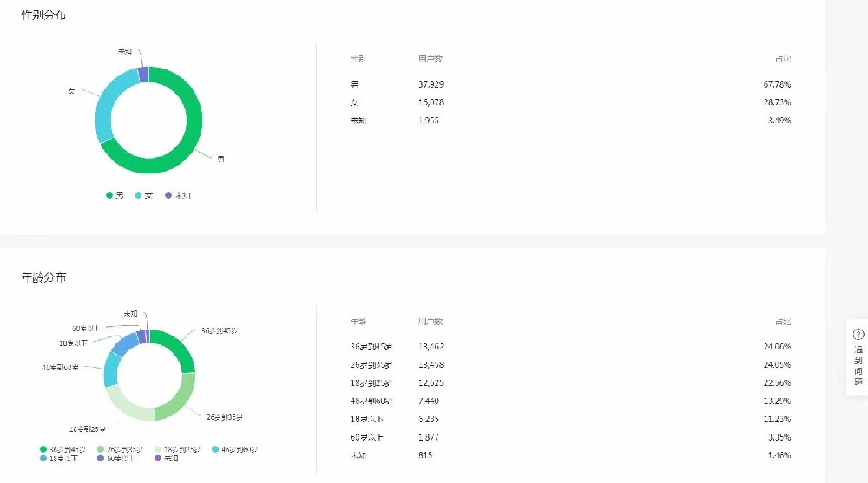Viewport: 868px width, 483px height.
Task: Toggle the 男 legend item in gender chart
Action: coord(115,195)
